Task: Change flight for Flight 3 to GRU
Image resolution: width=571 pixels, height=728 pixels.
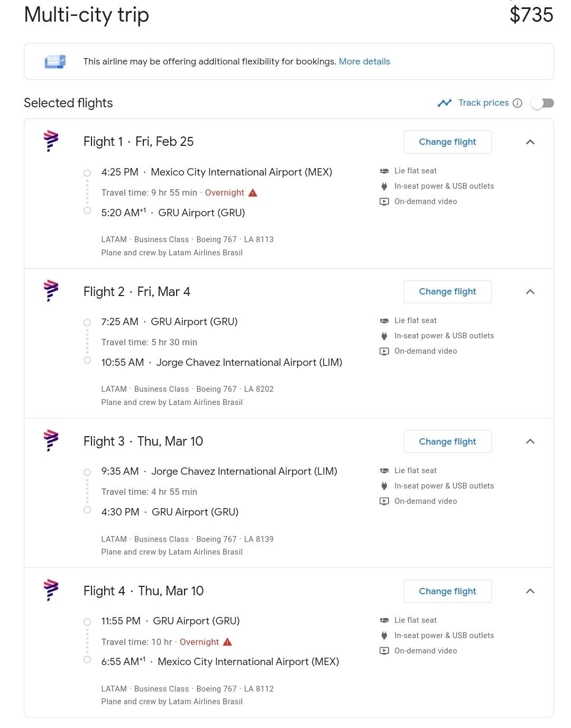Action: click(447, 441)
